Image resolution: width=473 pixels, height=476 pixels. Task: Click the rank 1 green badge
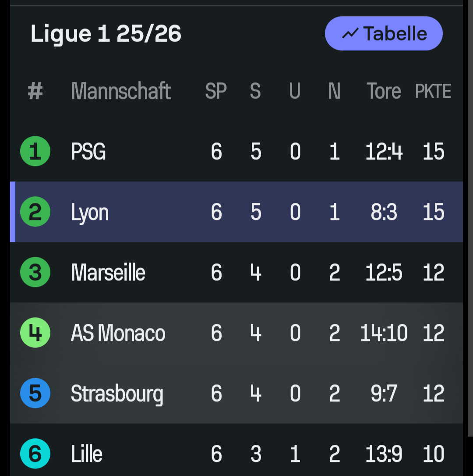coord(35,152)
